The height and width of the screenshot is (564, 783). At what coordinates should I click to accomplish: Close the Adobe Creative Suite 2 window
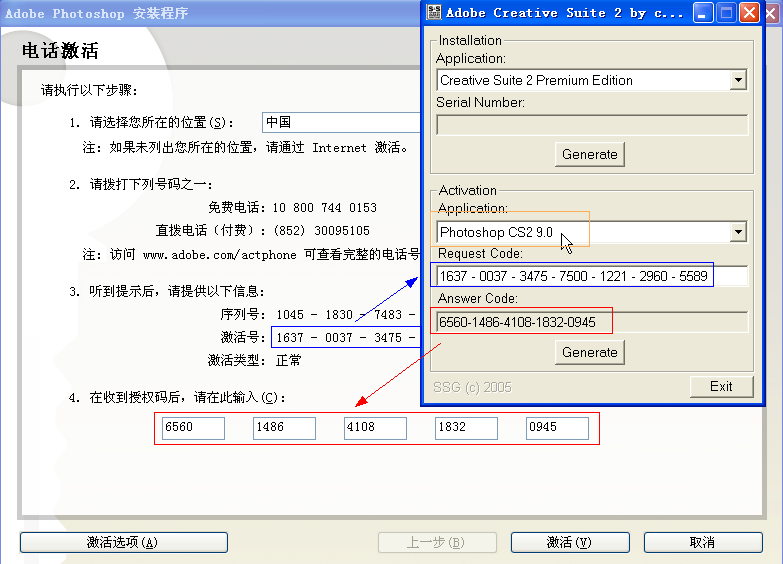749,13
